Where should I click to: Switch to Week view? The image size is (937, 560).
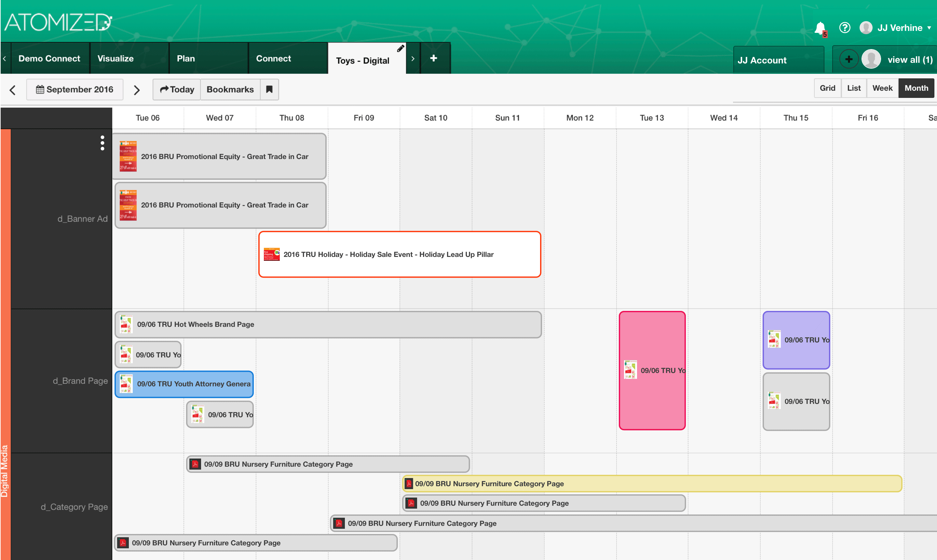point(882,88)
